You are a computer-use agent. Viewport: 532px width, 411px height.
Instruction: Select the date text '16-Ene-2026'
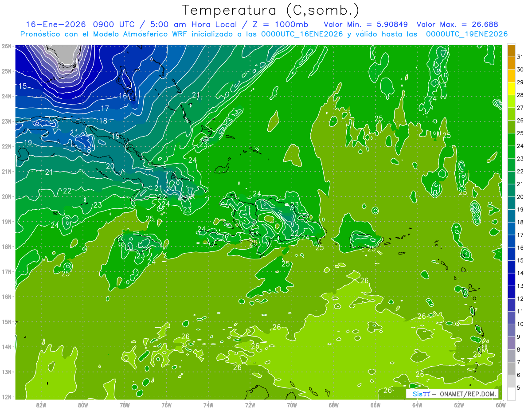click(55, 24)
